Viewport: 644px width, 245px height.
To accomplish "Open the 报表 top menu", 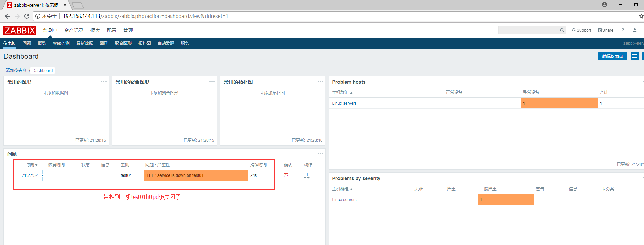I will tap(95, 30).
